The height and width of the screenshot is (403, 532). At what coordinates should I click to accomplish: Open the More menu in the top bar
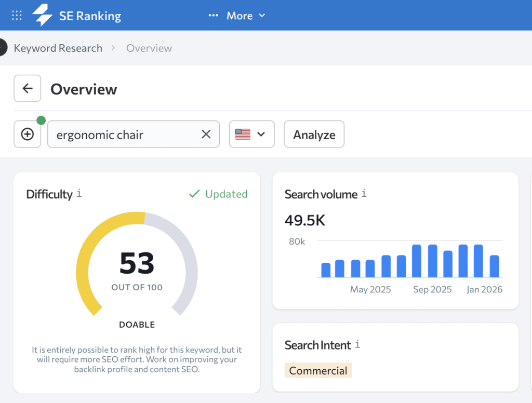240,16
